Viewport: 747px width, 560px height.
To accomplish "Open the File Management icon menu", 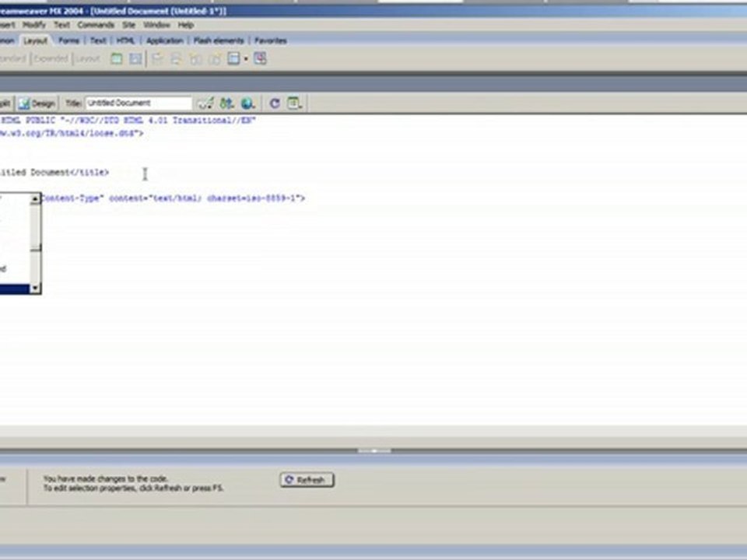I will click(226, 103).
